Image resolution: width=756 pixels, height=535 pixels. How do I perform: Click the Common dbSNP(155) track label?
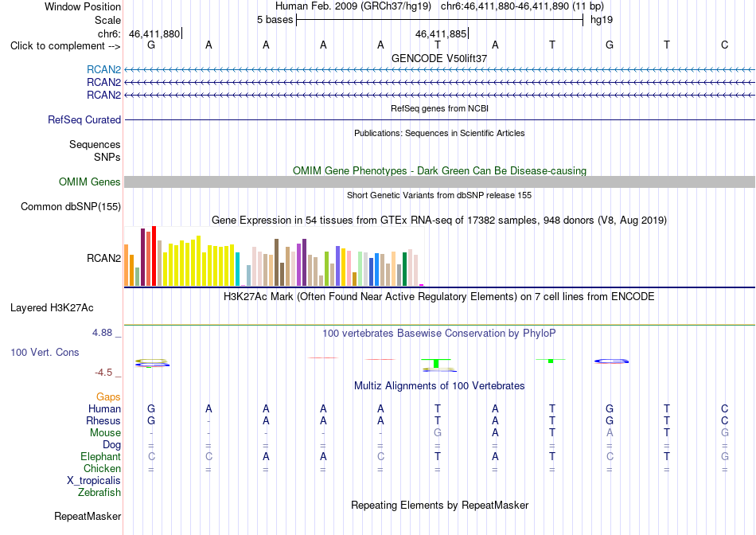[x=71, y=206]
